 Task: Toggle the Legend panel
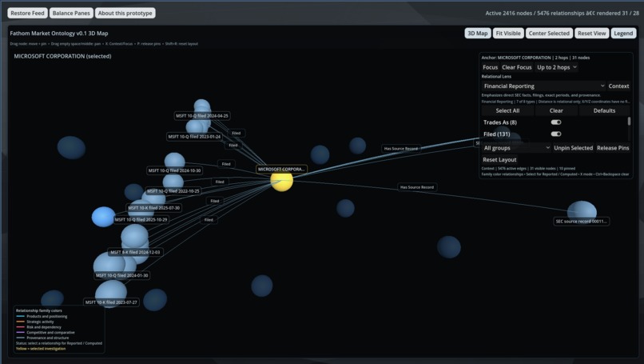(623, 34)
